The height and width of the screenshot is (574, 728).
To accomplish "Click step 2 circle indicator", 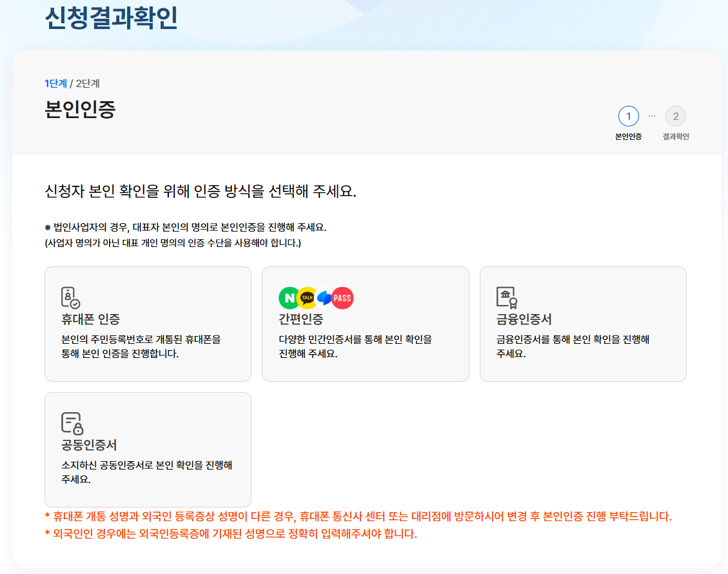I will pyautogui.click(x=676, y=116).
